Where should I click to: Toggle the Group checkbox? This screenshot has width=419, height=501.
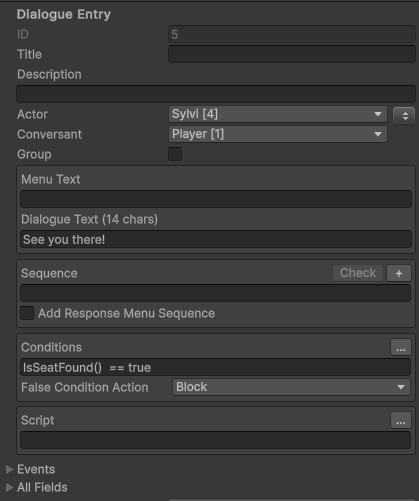point(175,154)
